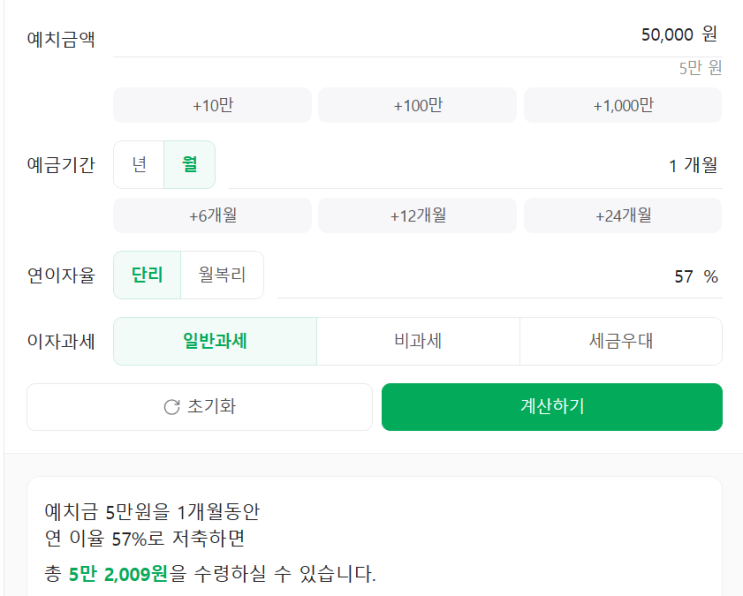Click the 이자과세 row label
Screen dimensions: 743x596
coord(61,342)
